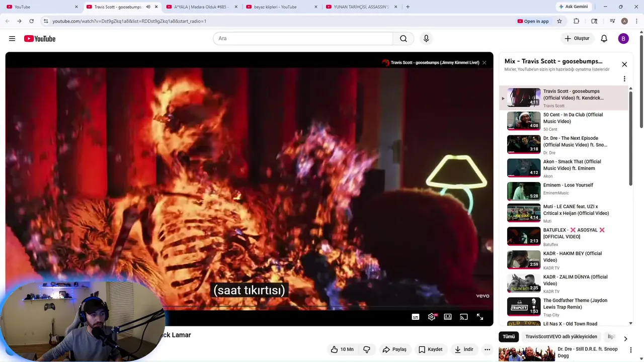The image size is (644, 362).
Task: Click the İndir download button
Action: click(x=464, y=349)
